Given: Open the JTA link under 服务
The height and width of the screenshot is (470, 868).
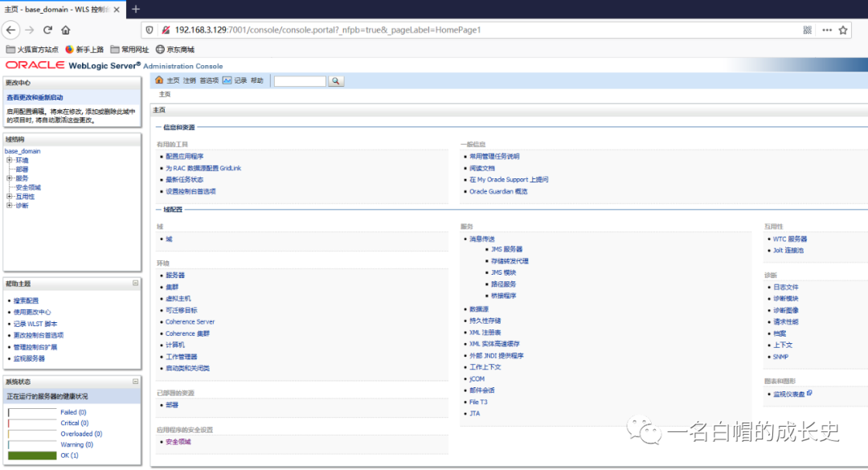Looking at the screenshot, I should (474, 414).
